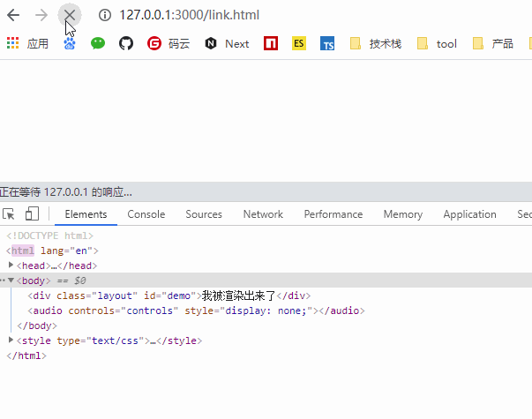The image size is (532, 419).
Task: Open the 技术栈 bookmark folder
Action: [x=376, y=43]
